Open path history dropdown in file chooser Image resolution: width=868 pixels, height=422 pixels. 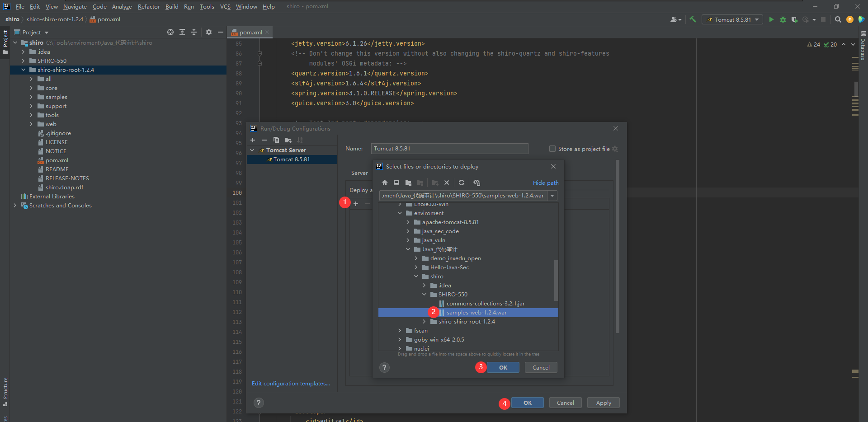click(x=552, y=196)
